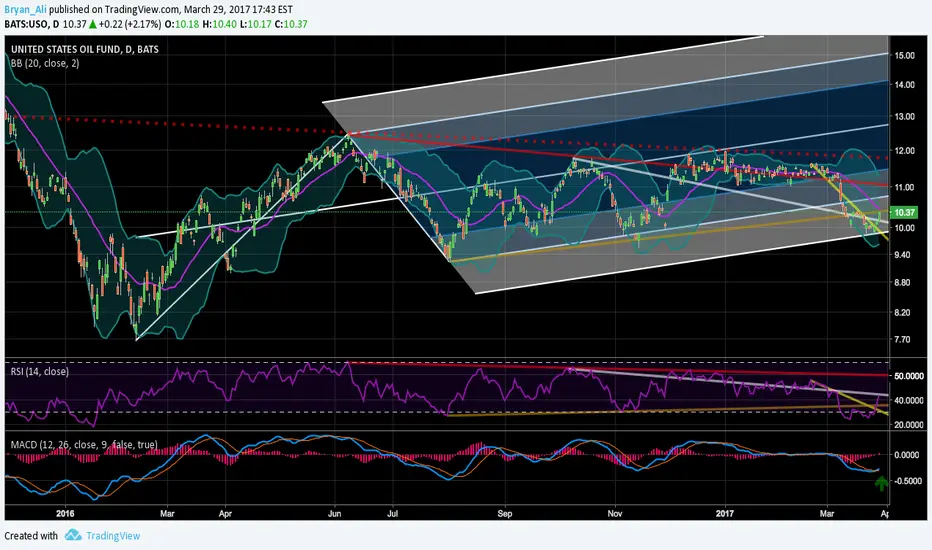
Task: Click the 12.00 price axis label
Action: [905, 151]
